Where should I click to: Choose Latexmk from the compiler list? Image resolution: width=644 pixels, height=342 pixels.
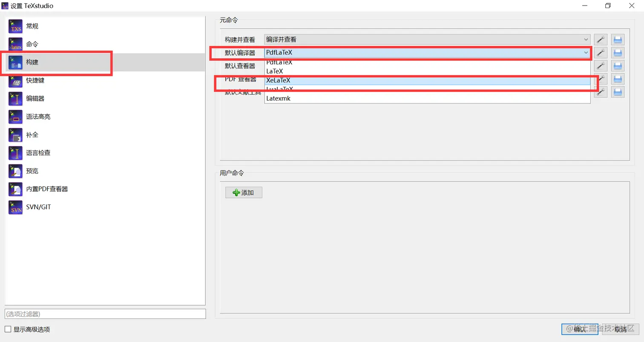click(x=427, y=98)
